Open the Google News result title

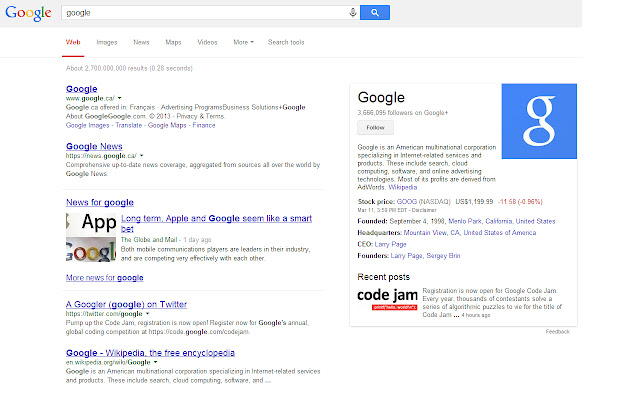tap(94, 146)
